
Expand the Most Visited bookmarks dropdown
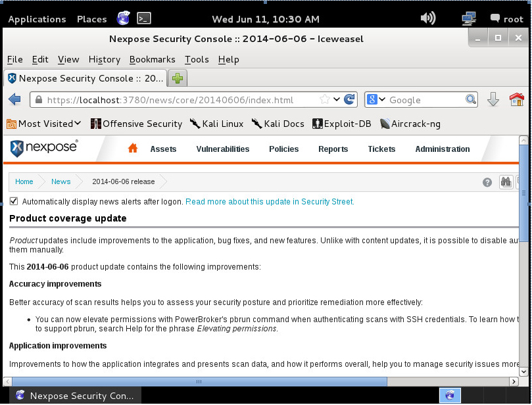(x=44, y=124)
